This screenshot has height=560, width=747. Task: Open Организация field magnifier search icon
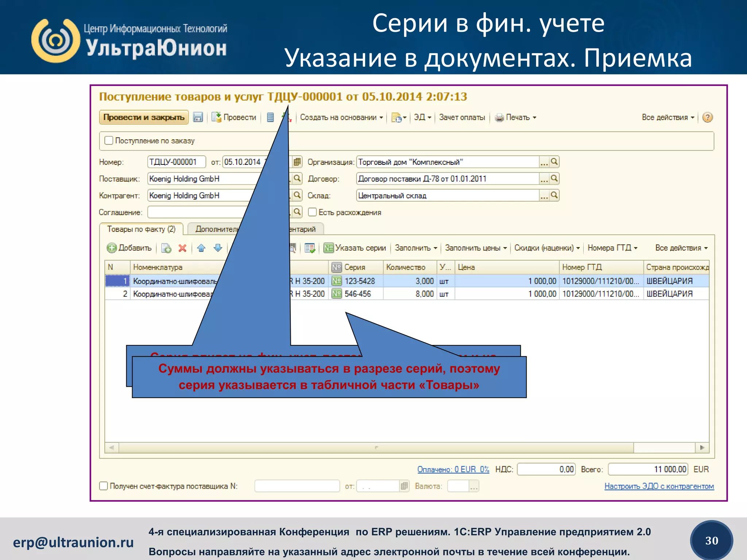tap(554, 162)
